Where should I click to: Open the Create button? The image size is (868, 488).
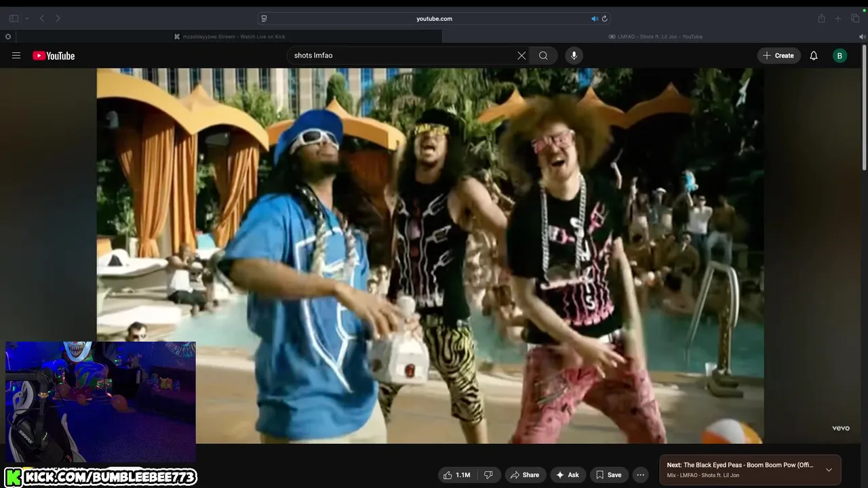pyautogui.click(x=778, y=56)
